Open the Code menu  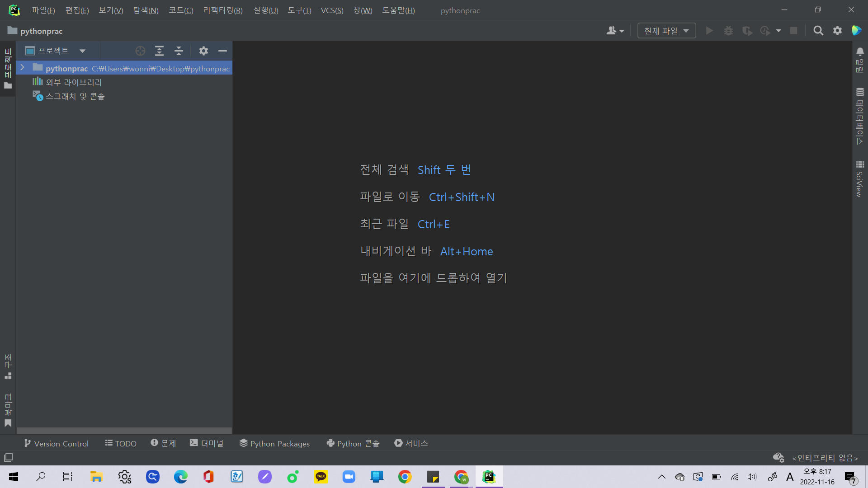181,10
